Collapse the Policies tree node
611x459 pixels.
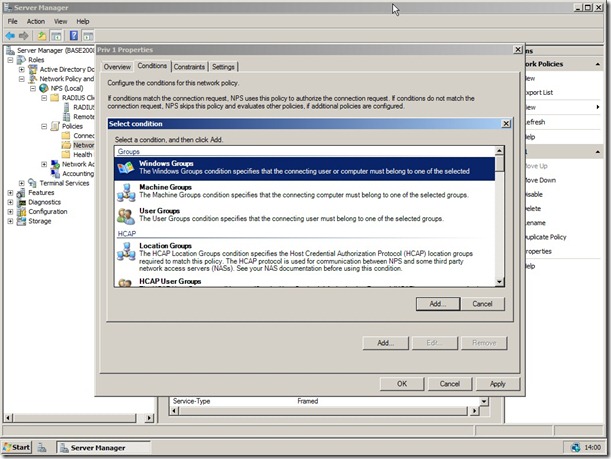coord(44,126)
